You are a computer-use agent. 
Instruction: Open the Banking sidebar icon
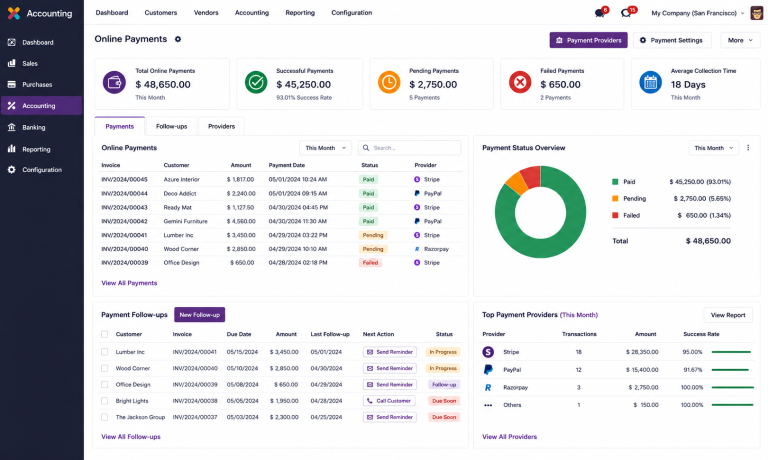pyautogui.click(x=12, y=127)
